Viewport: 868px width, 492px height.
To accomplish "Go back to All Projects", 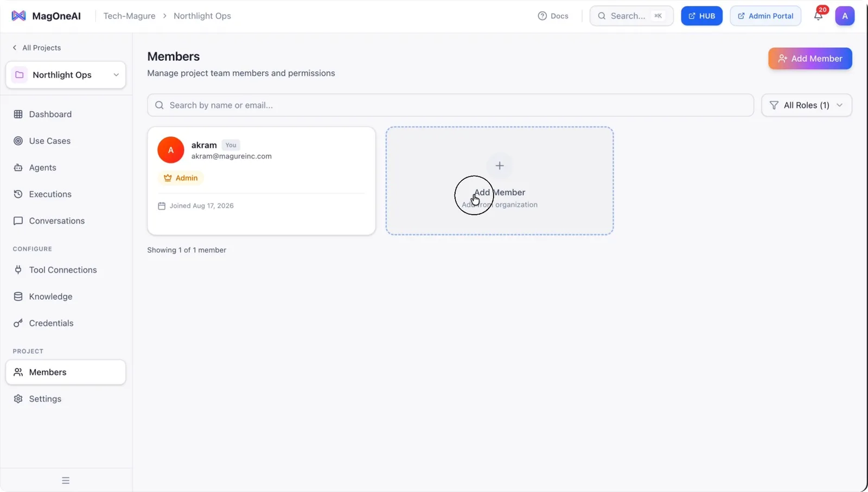I will [x=36, y=48].
